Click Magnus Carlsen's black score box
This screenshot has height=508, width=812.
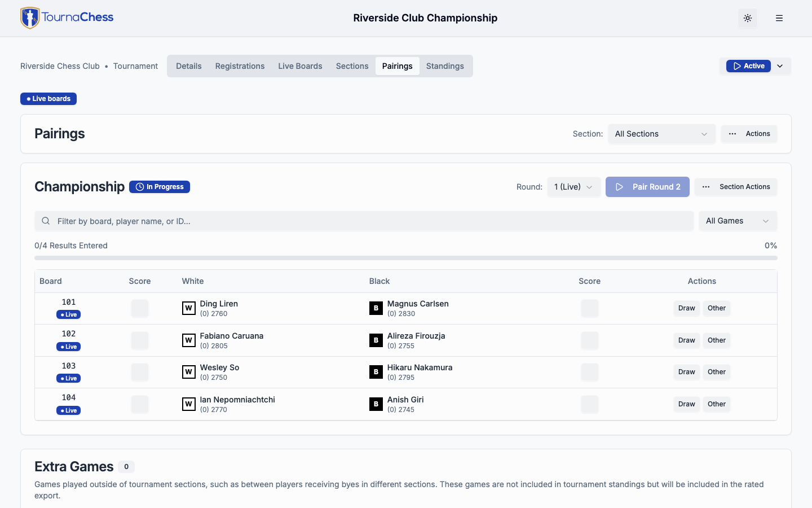tap(590, 308)
